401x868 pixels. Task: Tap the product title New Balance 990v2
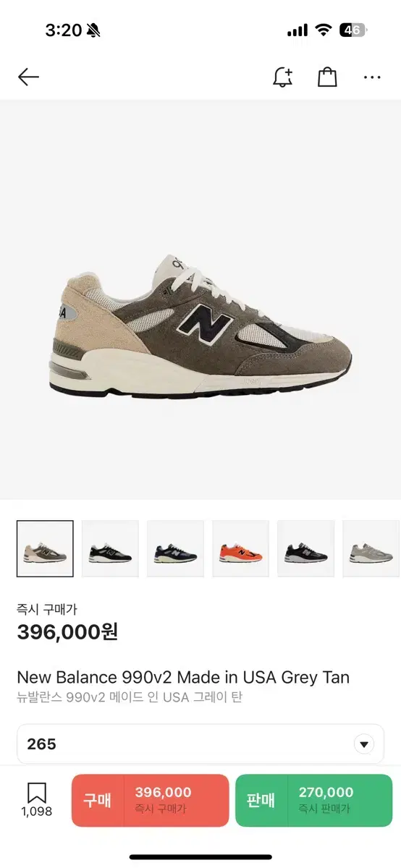click(183, 678)
